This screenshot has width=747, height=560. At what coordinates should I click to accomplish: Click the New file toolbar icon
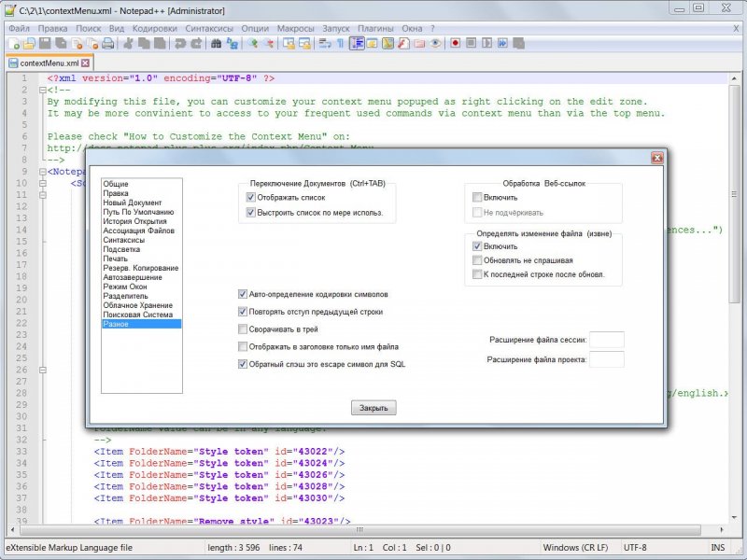14,44
